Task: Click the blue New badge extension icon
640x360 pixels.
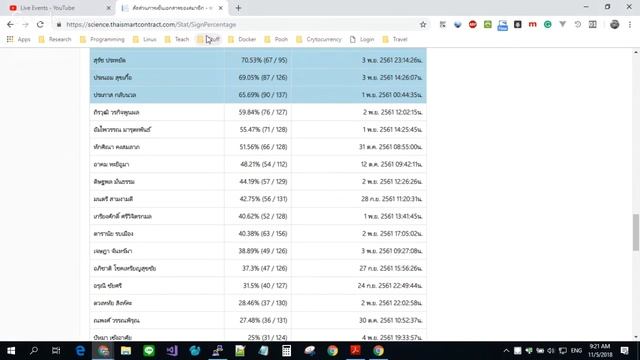Action: (502, 25)
